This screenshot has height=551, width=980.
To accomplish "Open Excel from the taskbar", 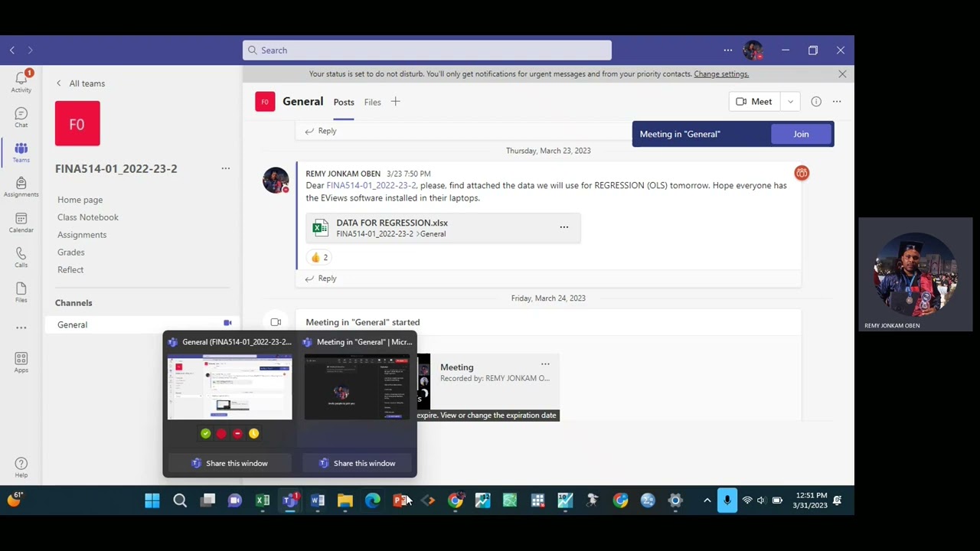I will point(263,500).
